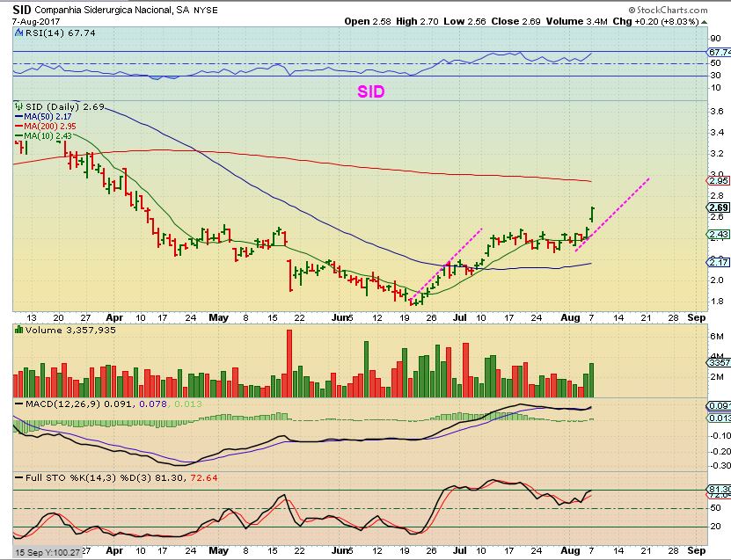Click the 81.30 stochastic value tag
The image size is (731, 560).
coord(720,490)
